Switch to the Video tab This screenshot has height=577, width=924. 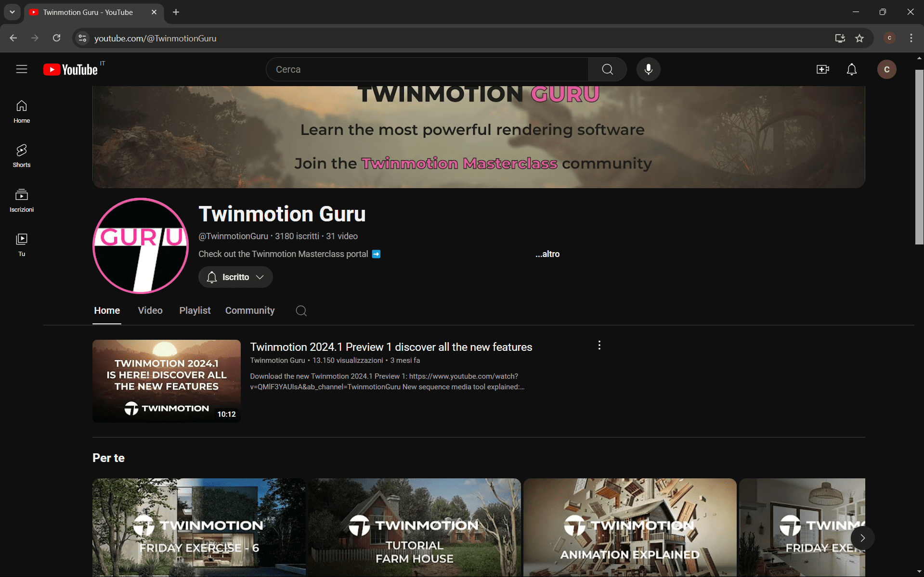(x=150, y=310)
